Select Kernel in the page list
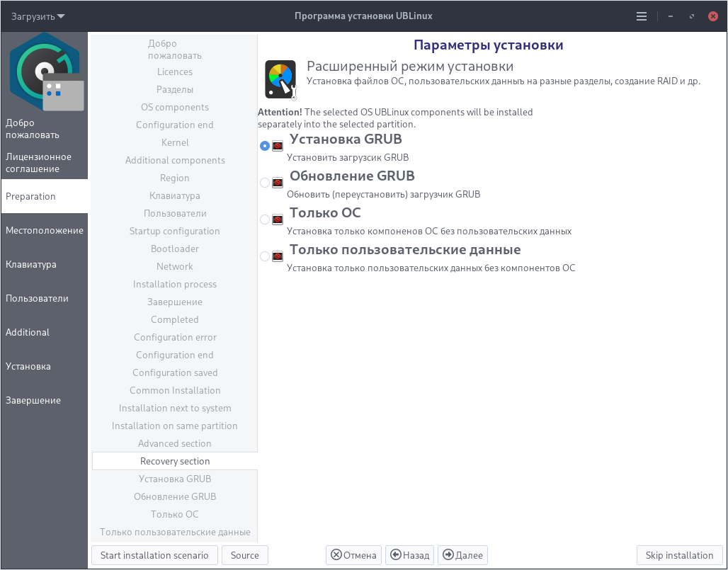Viewport: 728px width, 570px height. tap(175, 142)
